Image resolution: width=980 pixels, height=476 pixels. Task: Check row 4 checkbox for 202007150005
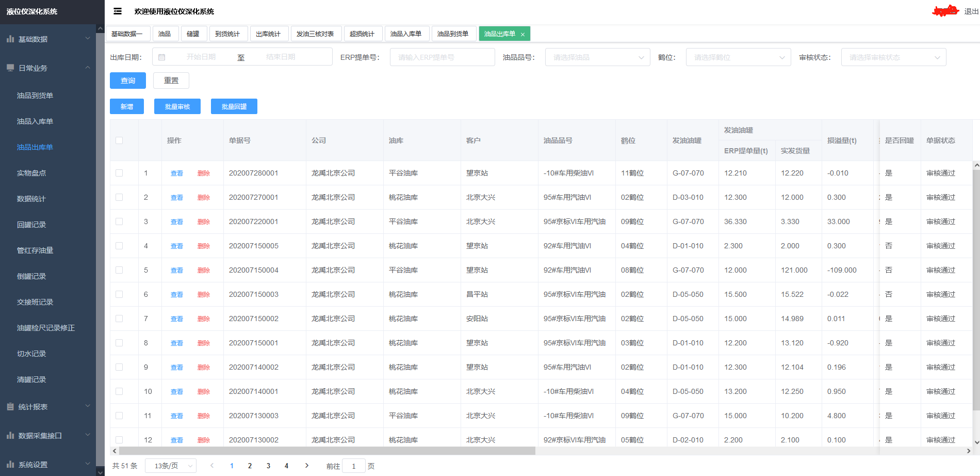119,246
